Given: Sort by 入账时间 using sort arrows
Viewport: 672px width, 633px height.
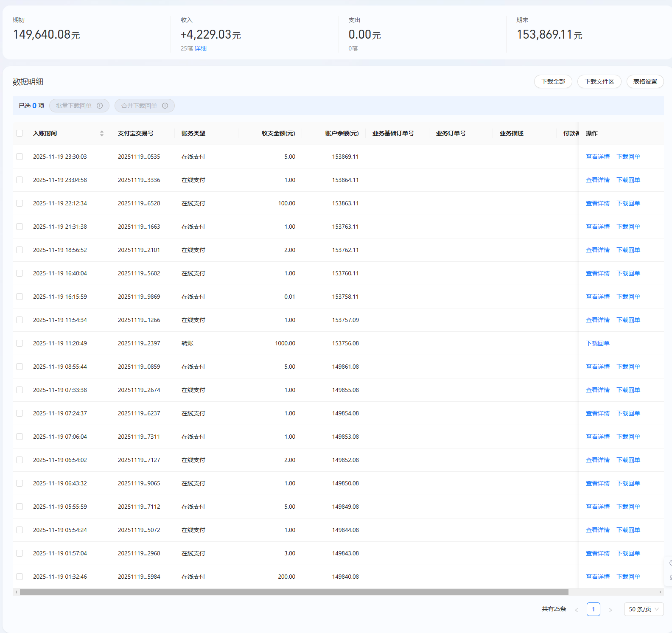Looking at the screenshot, I should point(102,133).
